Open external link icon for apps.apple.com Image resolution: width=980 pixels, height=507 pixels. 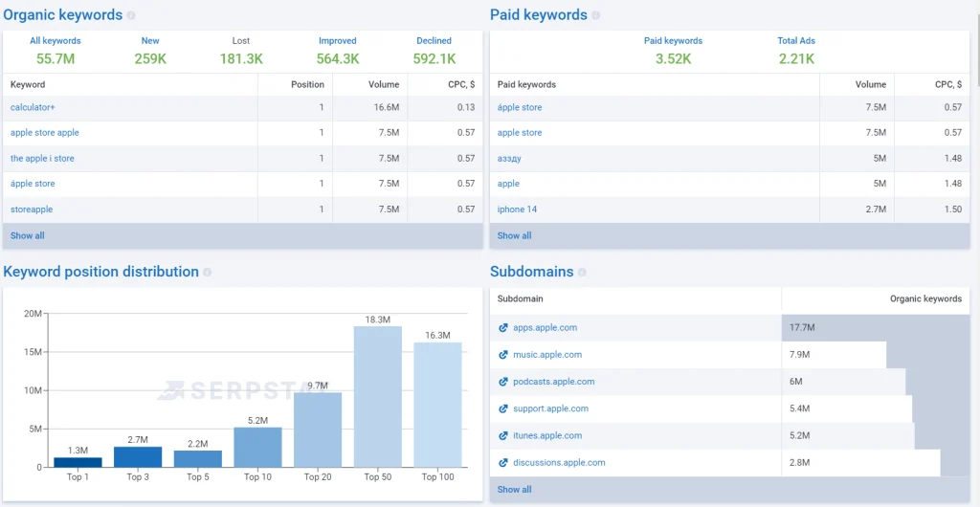502,328
